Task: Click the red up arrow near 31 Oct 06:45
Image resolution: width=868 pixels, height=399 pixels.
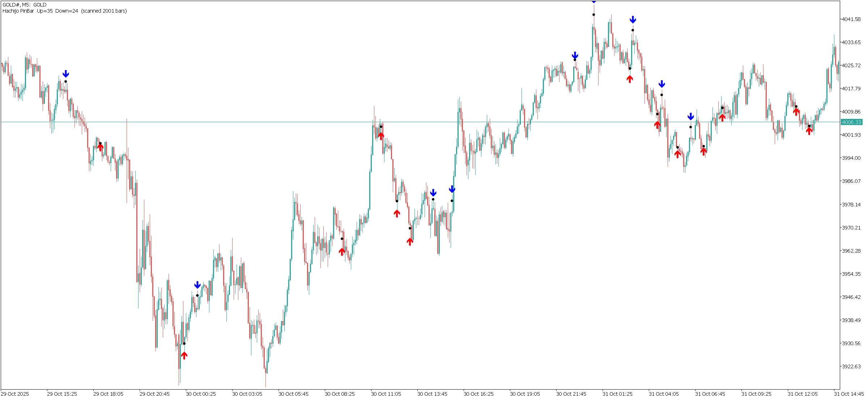Action: (x=703, y=151)
